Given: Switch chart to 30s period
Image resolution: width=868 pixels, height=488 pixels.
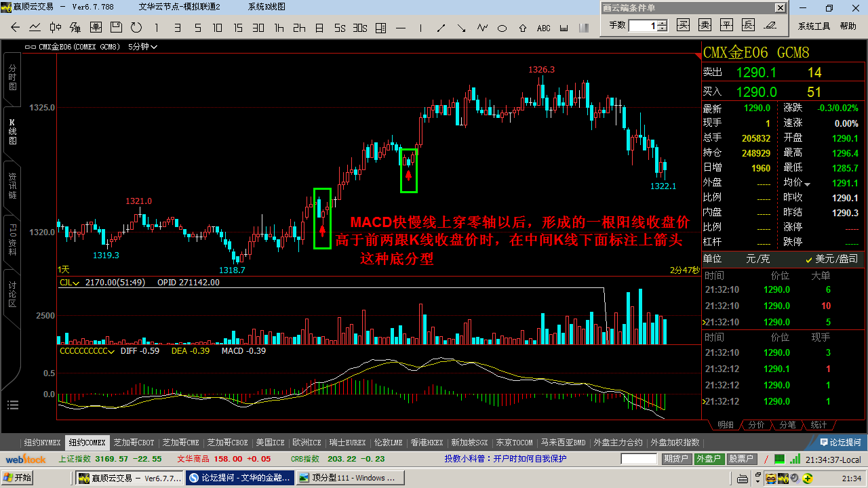Looking at the screenshot, I should coord(360,28).
